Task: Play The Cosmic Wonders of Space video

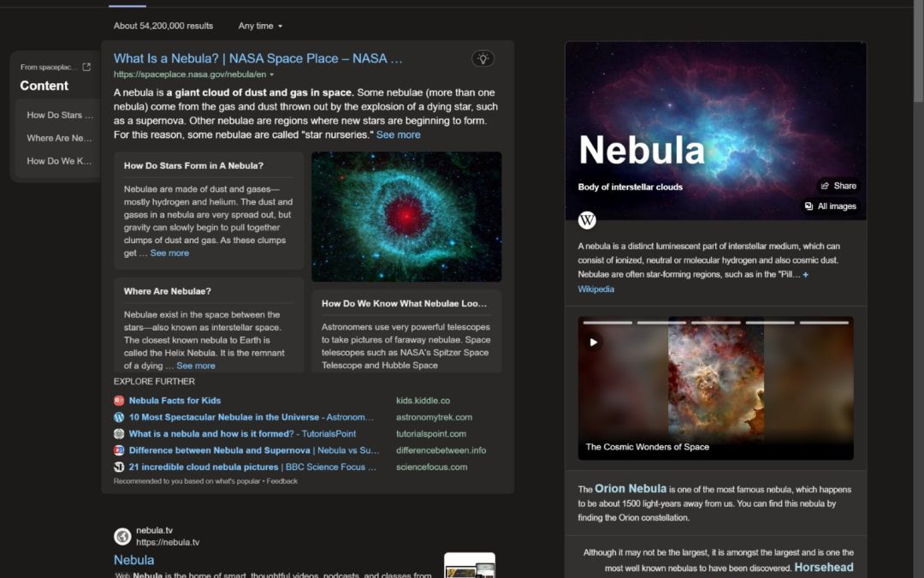Action: tap(592, 342)
